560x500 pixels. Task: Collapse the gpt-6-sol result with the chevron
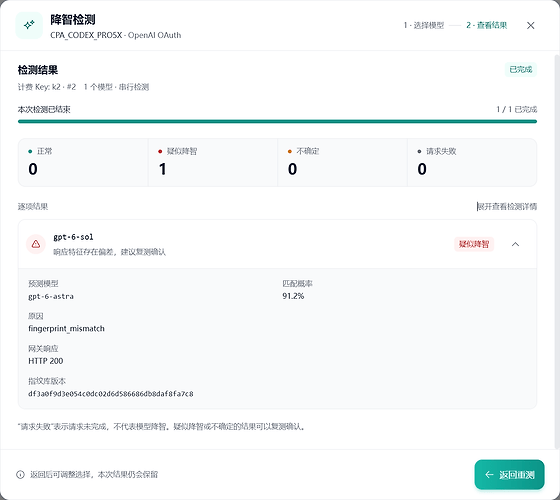click(x=515, y=244)
